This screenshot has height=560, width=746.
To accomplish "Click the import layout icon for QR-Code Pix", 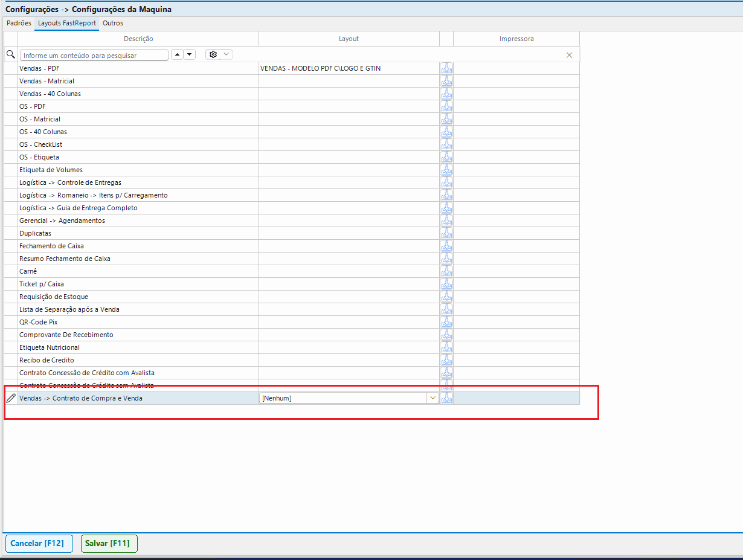I will [446, 322].
